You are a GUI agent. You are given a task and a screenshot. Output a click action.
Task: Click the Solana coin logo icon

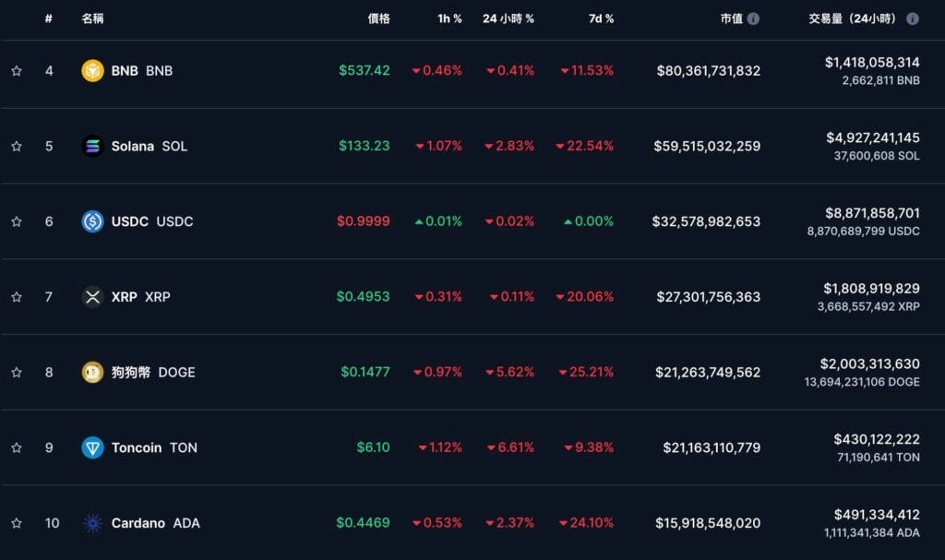pyautogui.click(x=92, y=146)
